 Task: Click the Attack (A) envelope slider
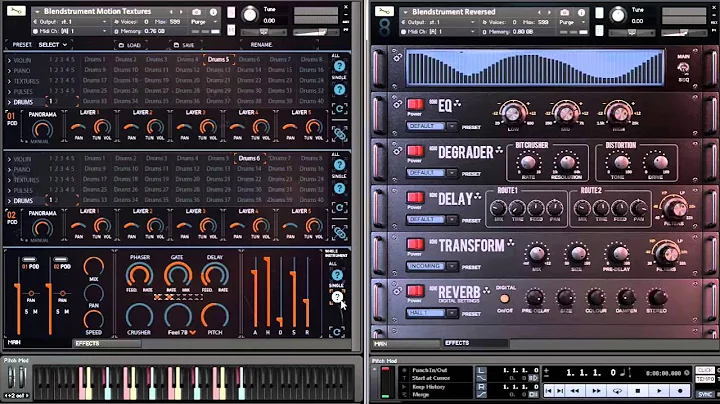255,293
